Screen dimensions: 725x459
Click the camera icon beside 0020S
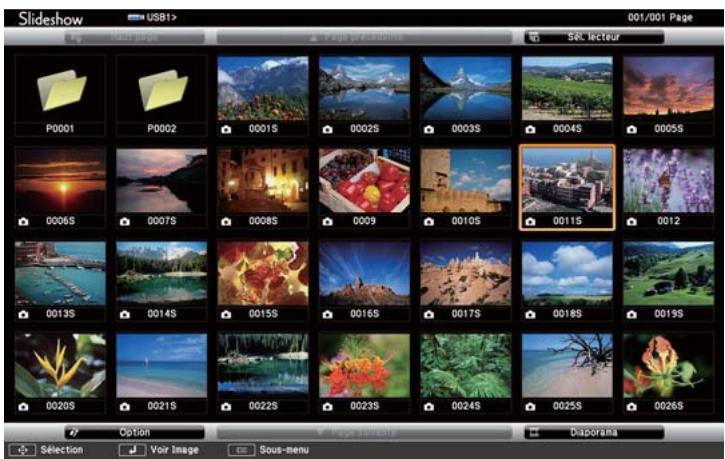pos(24,407)
